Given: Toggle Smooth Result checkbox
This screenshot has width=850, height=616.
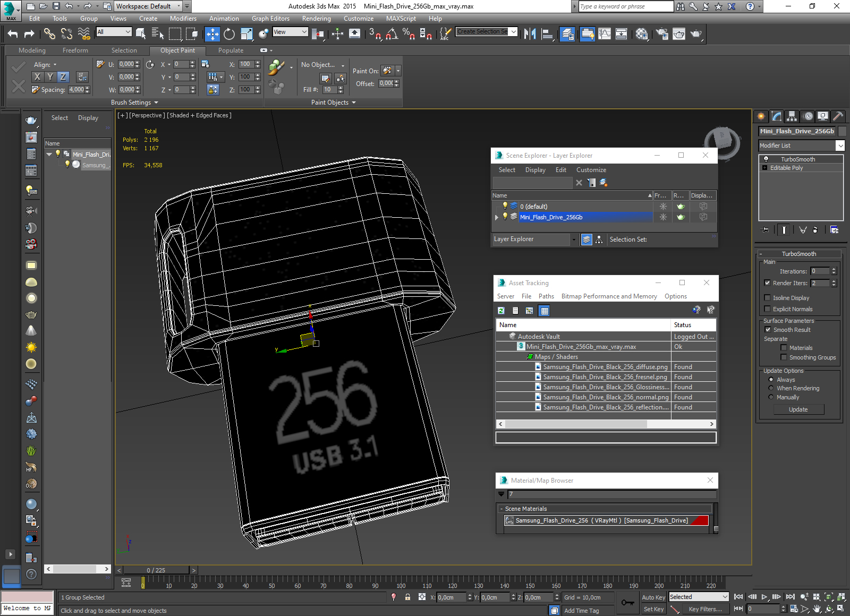Looking at the screenshot, I should click(x=767, y=330).
